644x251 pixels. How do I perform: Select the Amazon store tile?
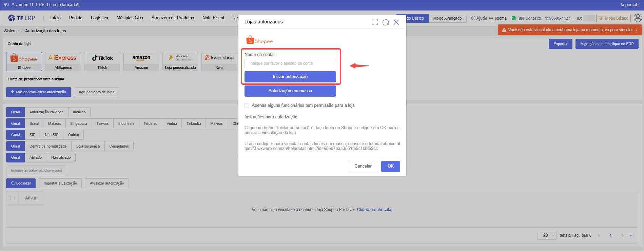tap(141, 61)
